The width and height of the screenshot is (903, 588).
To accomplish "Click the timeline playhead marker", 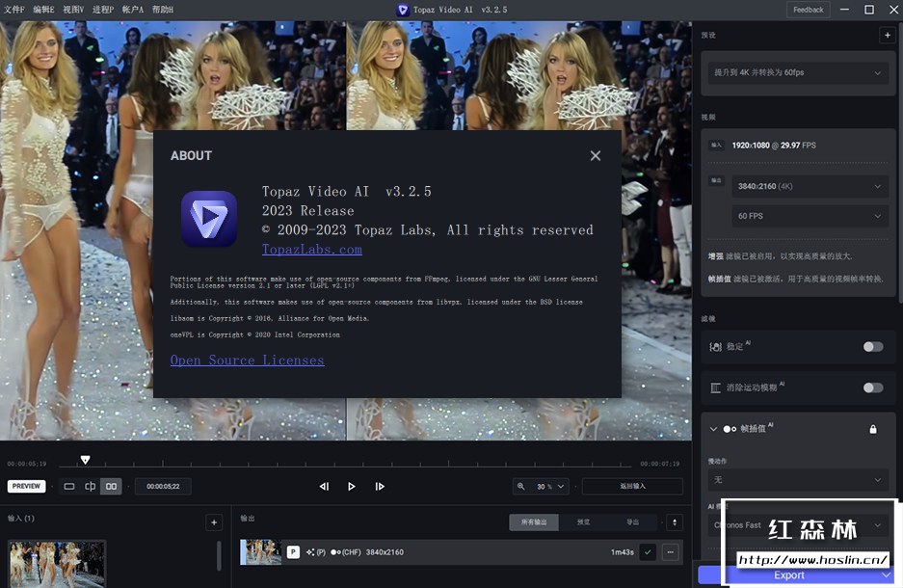I will point(85,460).
